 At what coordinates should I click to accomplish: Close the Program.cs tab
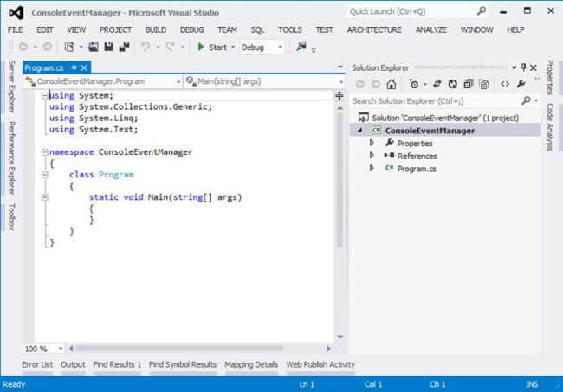click(x=84, y=67)
